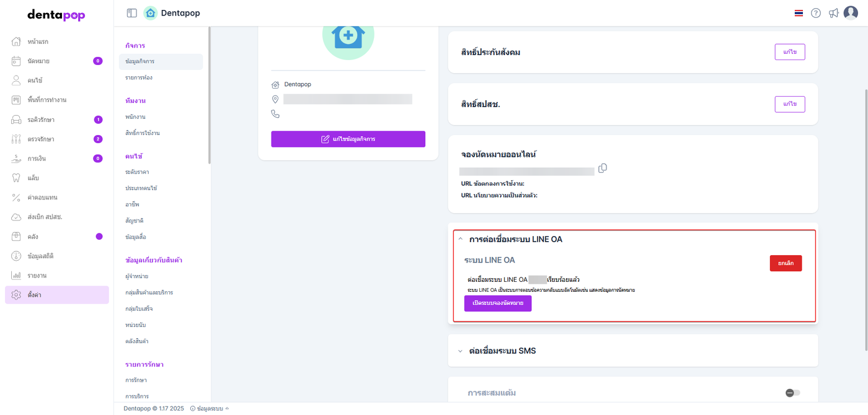Expand the ต่อเชื่อมระบบ SMS section
The width and height of the screenshot is (868, 415).
pos(460,351)
